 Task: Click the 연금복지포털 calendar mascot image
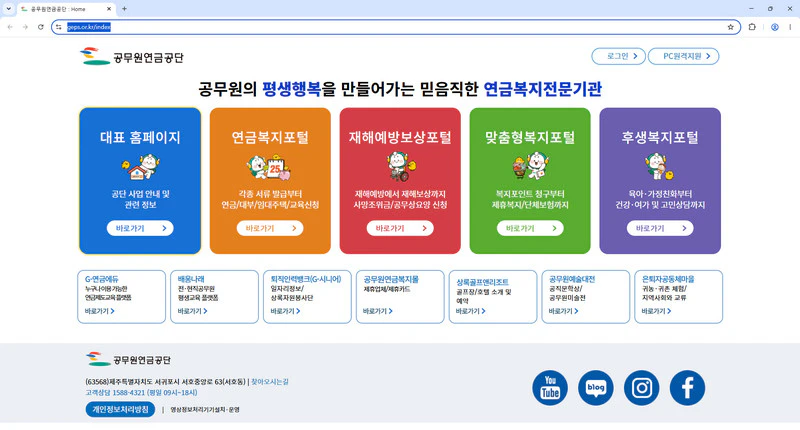click(x=269, y=167)
